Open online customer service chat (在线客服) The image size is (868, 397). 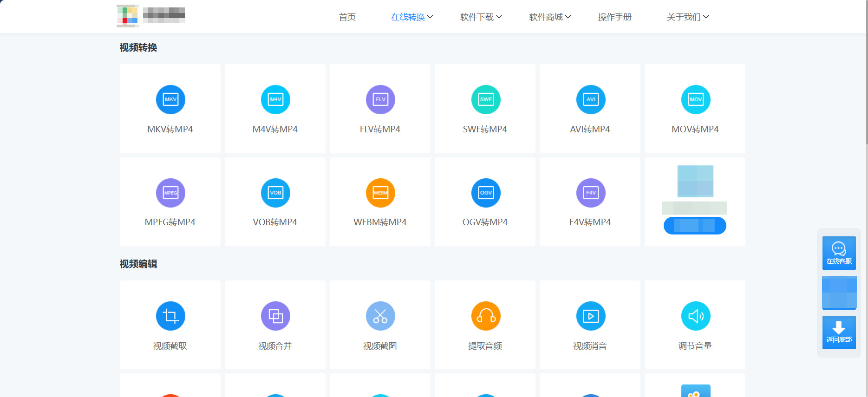point(839,253)
